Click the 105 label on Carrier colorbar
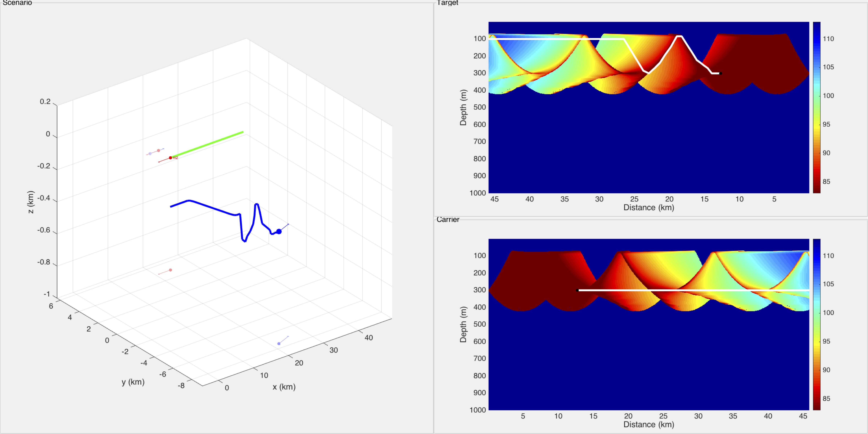The height and width of the screenshot is (434, 868). coord(828,284)
